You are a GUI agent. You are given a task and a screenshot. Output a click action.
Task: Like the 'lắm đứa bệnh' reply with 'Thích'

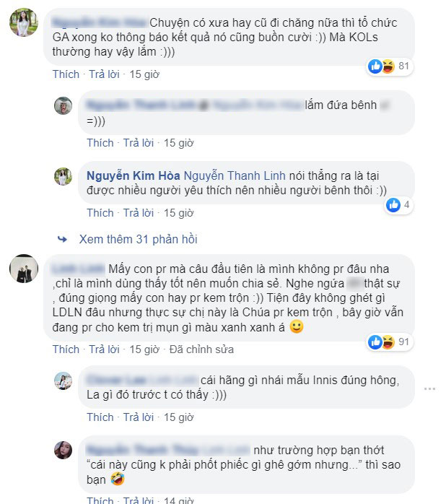[100, 143]
